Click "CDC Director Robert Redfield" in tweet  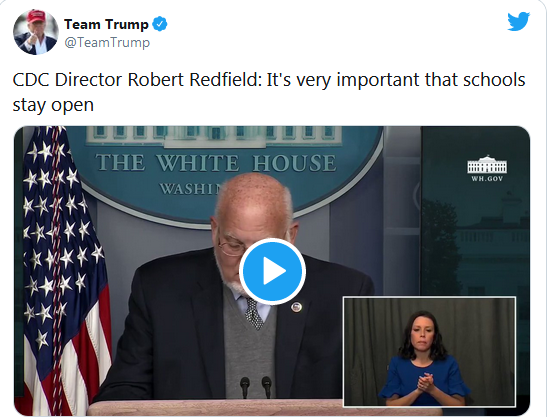pos(137,79)
